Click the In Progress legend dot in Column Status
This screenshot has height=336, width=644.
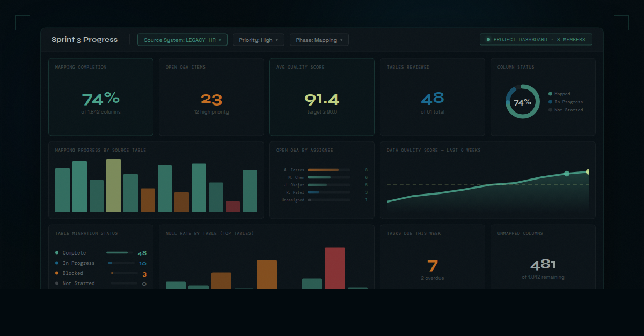(x=550, y=102)
